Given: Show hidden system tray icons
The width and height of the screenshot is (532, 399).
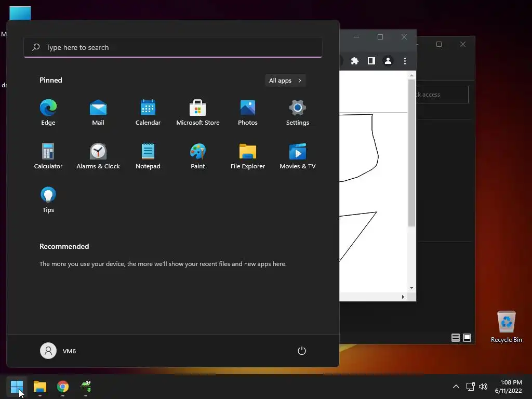Looking at the screenshot, I should click(456, 387).
